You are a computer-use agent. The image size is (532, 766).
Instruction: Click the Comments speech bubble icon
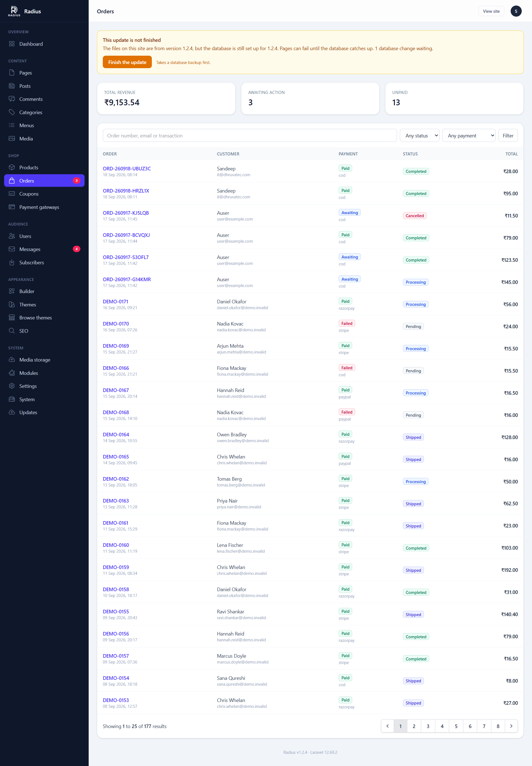pyautogui.click(x=12, y=99)
